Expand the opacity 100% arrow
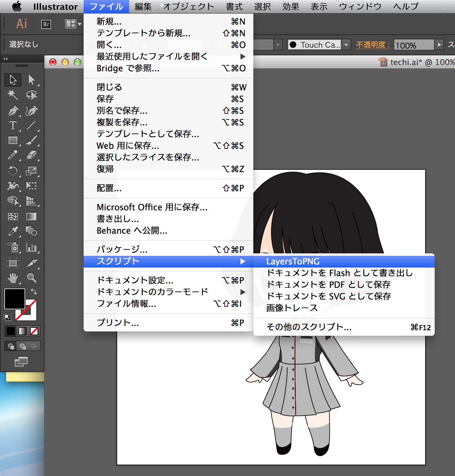The height and width of the screenshot is (476, 455). (439, 45)
